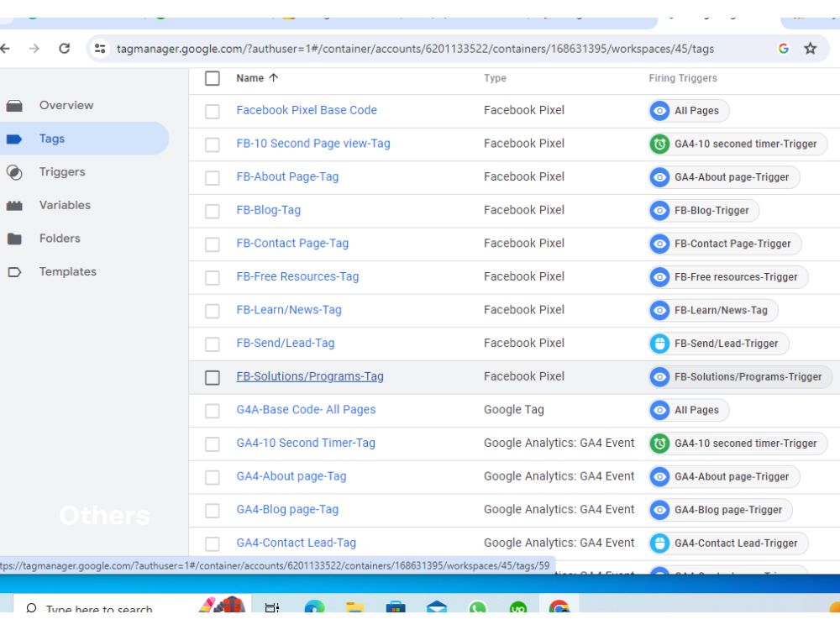This screenshot has height=630, width=840.
Task: Open the Overview section in sidebar
Action: pos(66,106)
